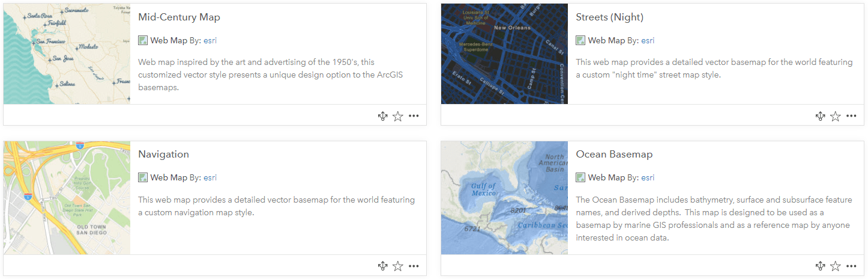The height and width of the screenshot is (279, 868).
Task: Click the Ocean Basemap thumbnail image
Action: click(x=504, y=198)
